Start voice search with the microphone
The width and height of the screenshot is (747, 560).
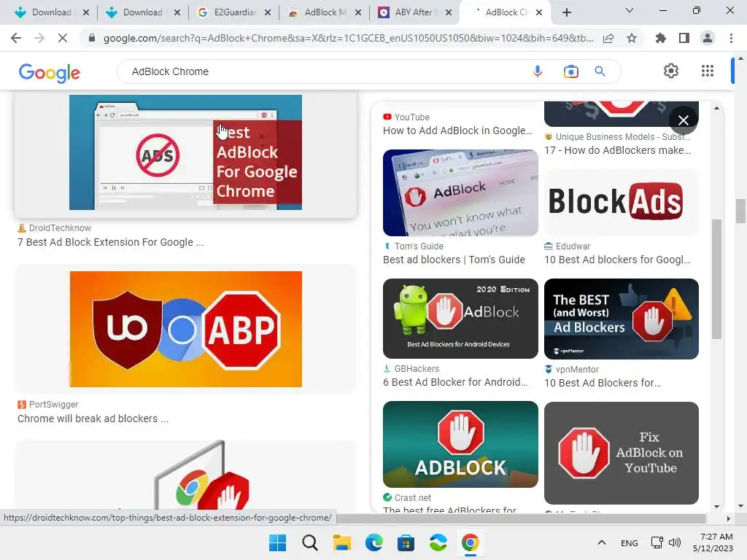pyautogui.click(x=538, y=71)
